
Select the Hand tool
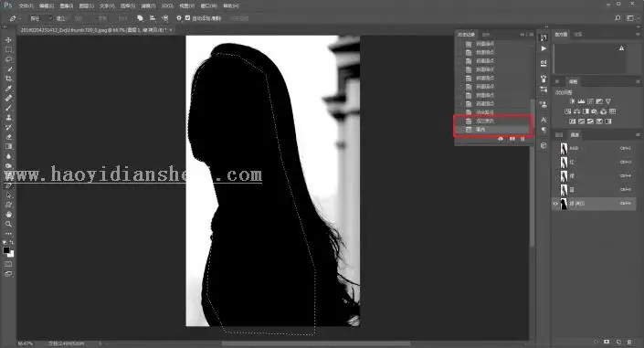click(8, 215)
